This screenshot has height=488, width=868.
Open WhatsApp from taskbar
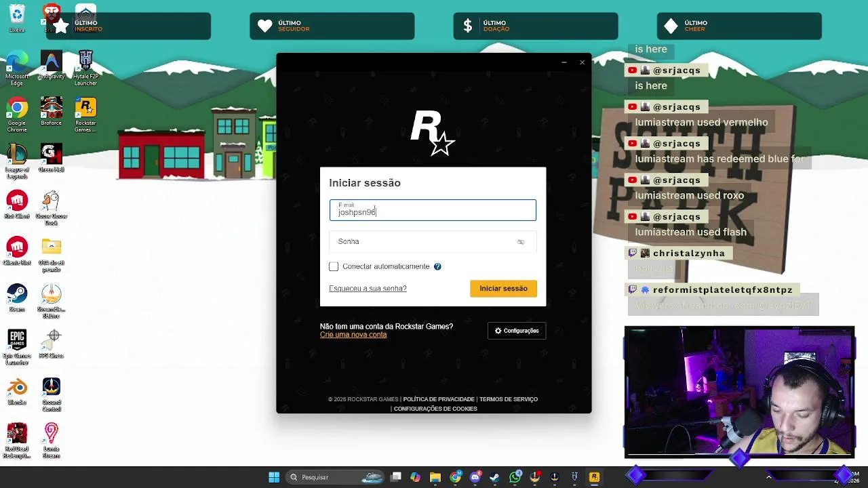(515, 477)
